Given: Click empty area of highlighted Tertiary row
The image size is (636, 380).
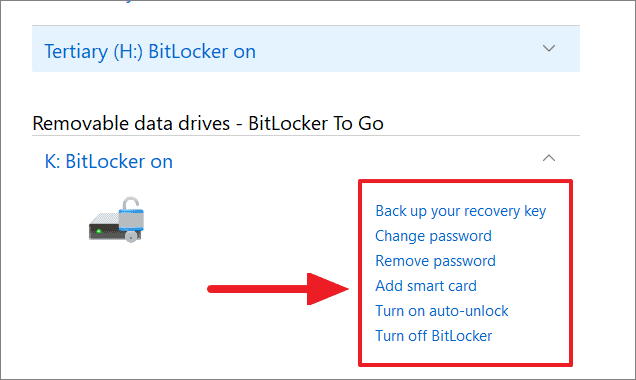Looking at the screenshot, I should 398,49.
